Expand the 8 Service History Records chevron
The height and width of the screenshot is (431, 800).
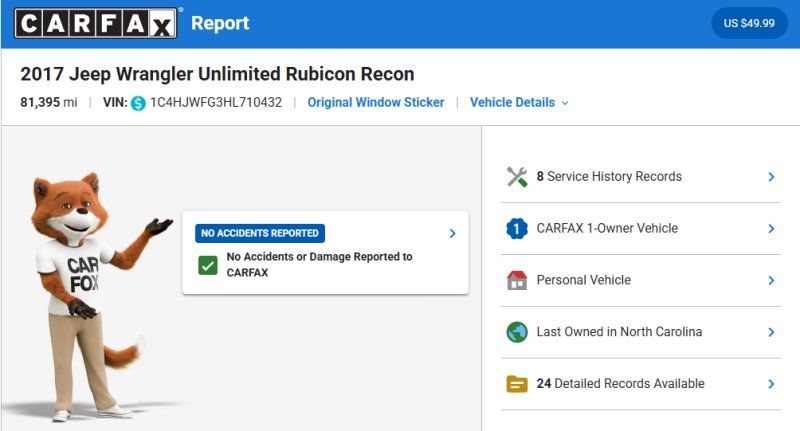(771, 177)
